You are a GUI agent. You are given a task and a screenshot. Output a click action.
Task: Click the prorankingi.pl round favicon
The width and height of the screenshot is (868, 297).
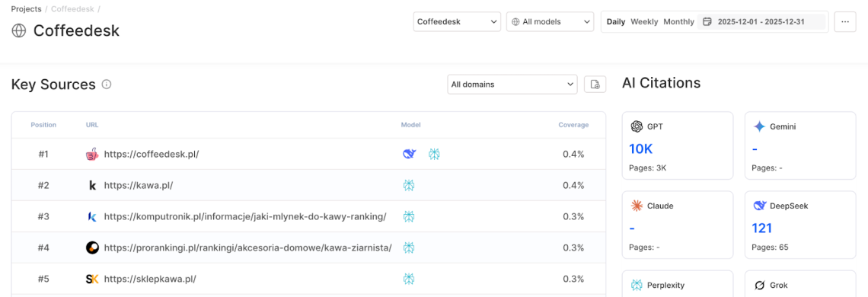(x=92, y=247)
